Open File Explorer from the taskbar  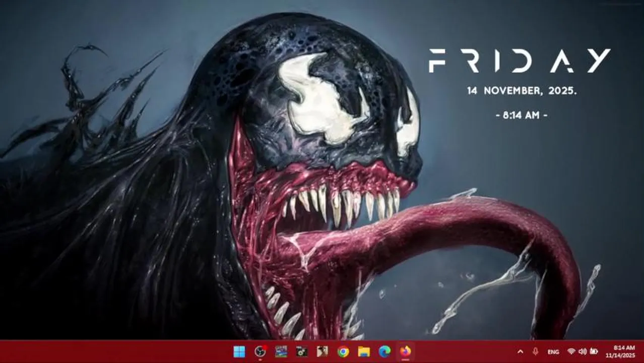(x=364, y=351)
